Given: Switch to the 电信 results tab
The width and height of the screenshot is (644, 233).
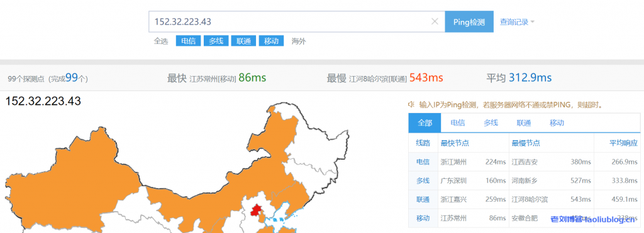Looking at the screenshot, I should tap(458, 122).
